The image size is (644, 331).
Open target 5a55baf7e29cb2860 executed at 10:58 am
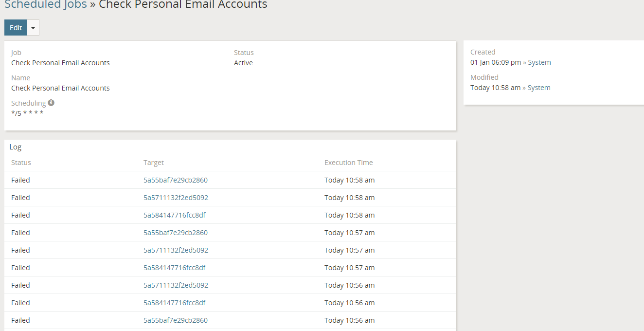[175, 180]
